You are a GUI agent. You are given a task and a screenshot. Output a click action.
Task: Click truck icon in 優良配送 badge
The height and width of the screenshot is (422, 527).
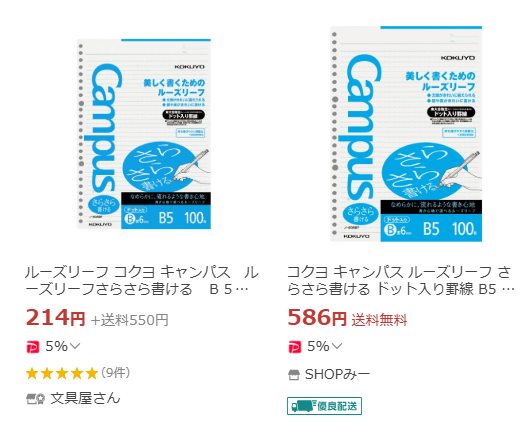(303, 406)
